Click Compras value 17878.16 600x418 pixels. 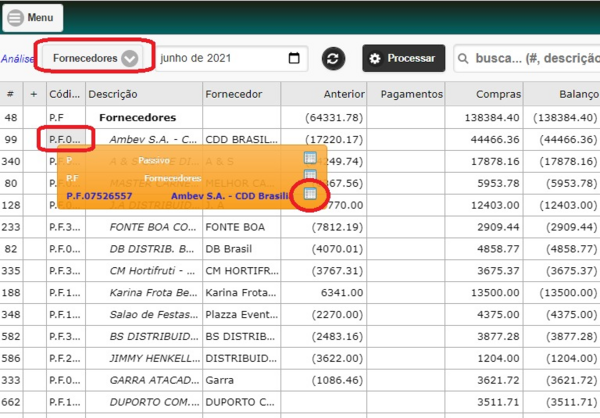pyautogui.click(x=495, y=161)
